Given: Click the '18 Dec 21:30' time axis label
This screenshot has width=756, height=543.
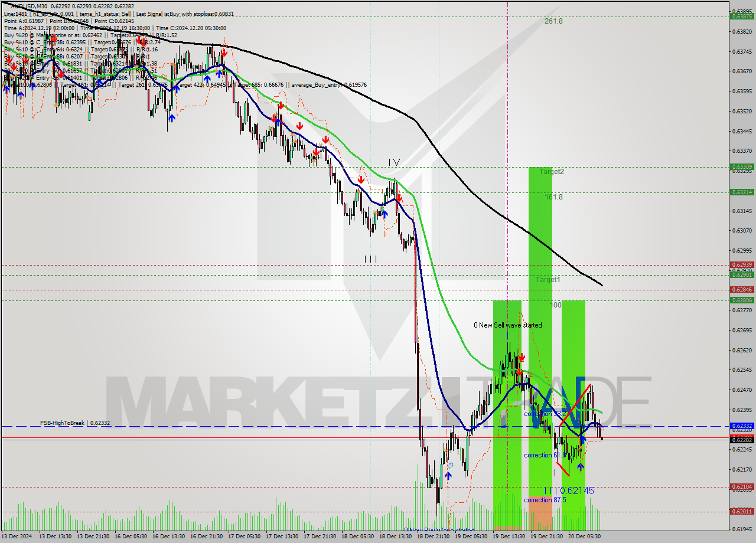Looking at the screenshot, I should 434,536.
